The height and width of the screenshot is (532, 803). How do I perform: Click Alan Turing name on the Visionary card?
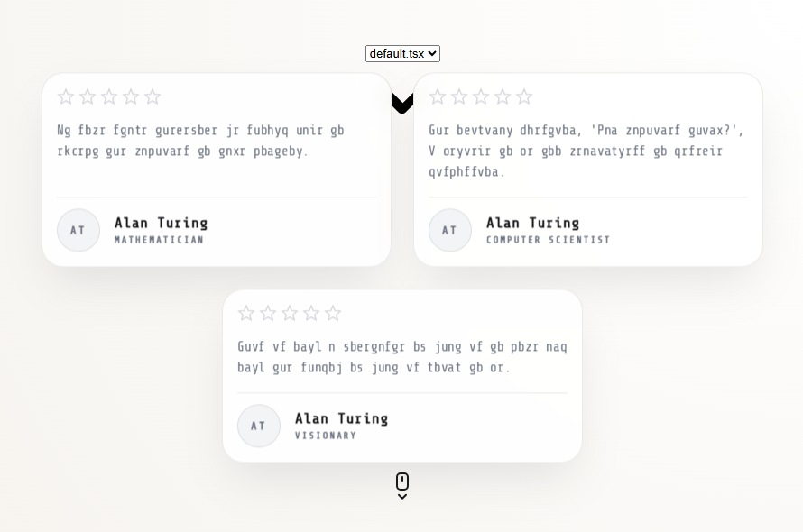click(342, 419)
